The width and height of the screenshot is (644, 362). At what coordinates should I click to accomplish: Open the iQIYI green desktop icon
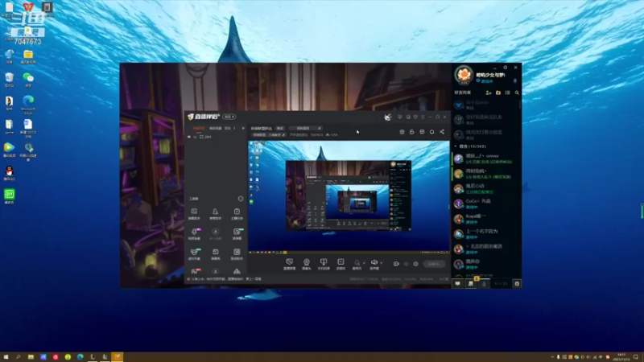(x=9, y=195)
